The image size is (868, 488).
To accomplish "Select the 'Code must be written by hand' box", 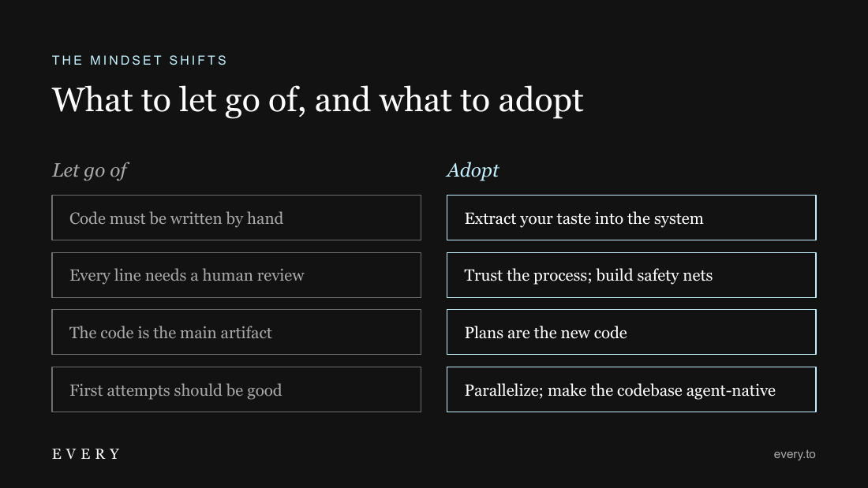I will [x=237, y=218].
